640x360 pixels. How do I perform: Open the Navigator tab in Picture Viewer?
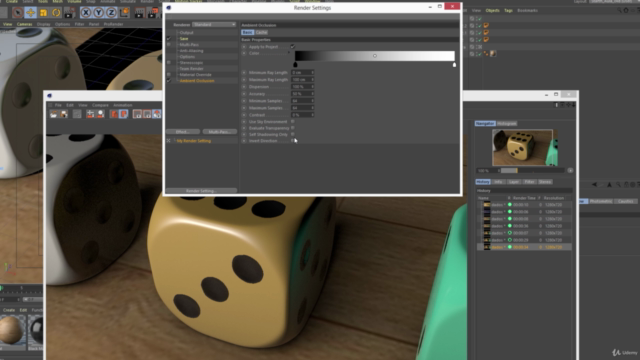(x=485, y=123)
